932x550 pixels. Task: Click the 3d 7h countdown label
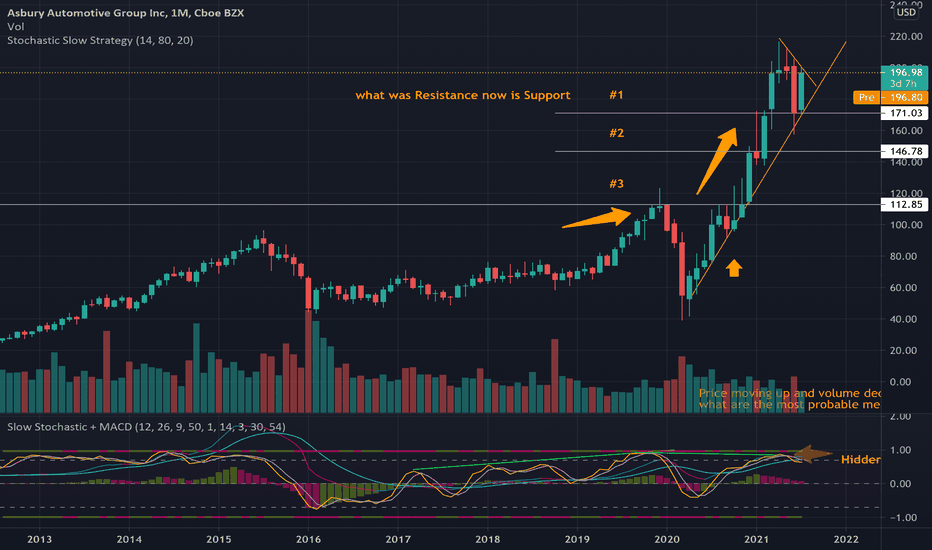click(x=903, y=84)
